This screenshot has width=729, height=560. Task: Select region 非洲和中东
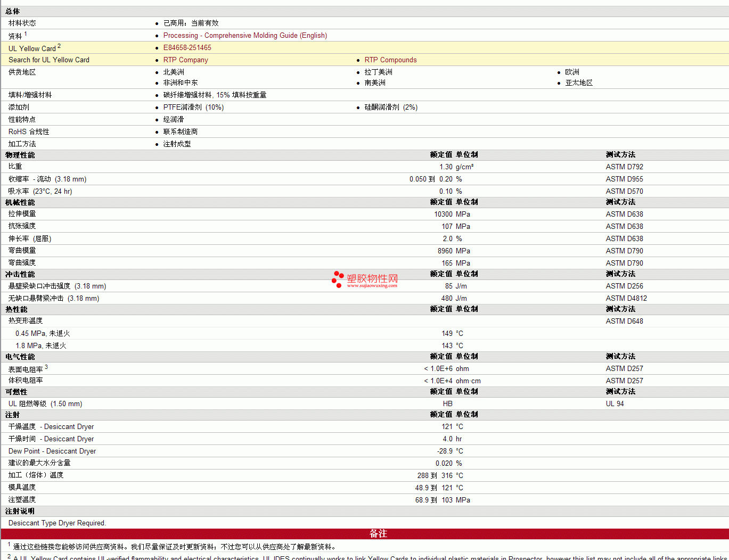181,83
